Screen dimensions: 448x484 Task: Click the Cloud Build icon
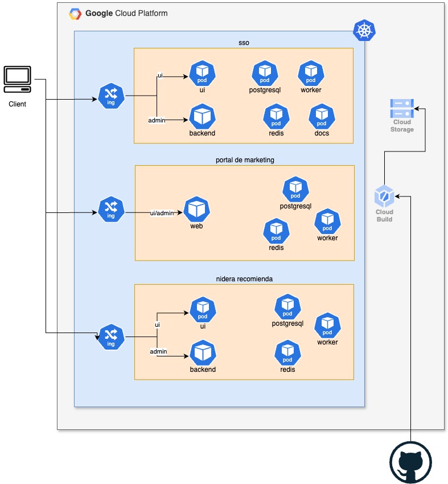click(x=384, y=196)
